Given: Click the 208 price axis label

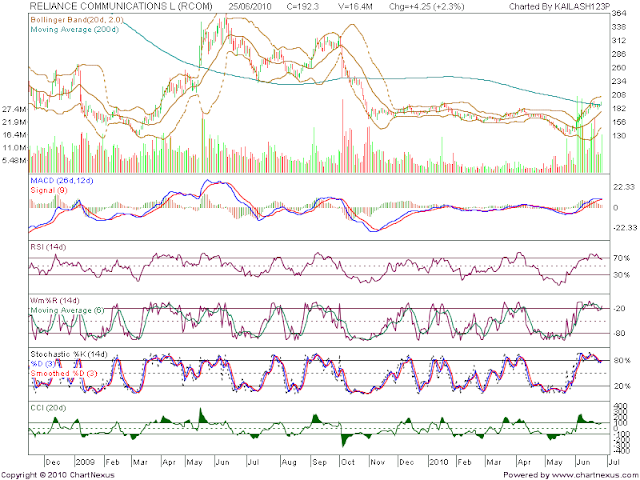Looking at the screenshot, I should click(x=619, y=95).
